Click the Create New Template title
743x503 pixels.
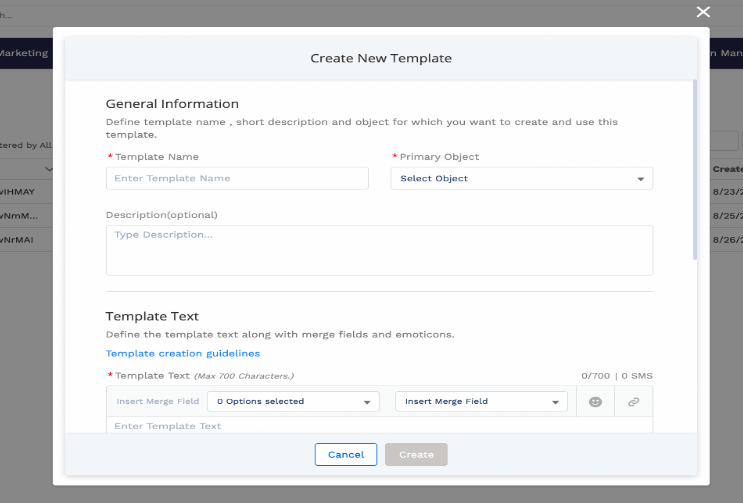(381, 58)
